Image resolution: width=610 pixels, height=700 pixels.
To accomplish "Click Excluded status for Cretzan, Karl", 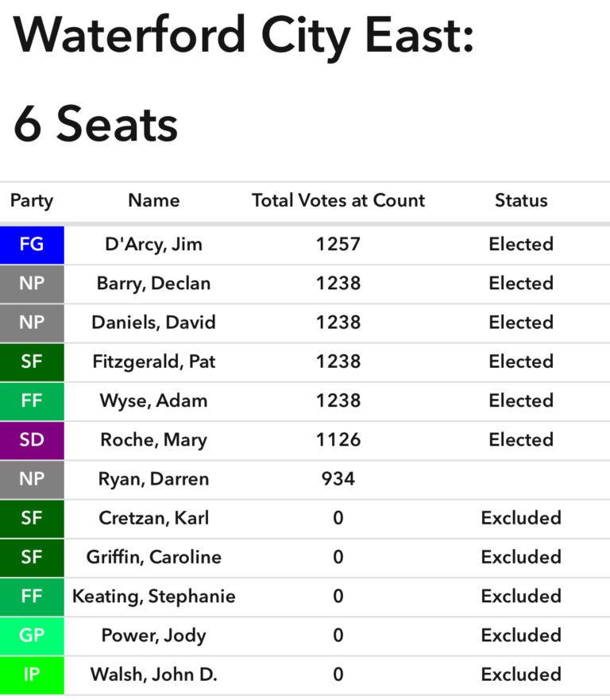I will 521,518.
